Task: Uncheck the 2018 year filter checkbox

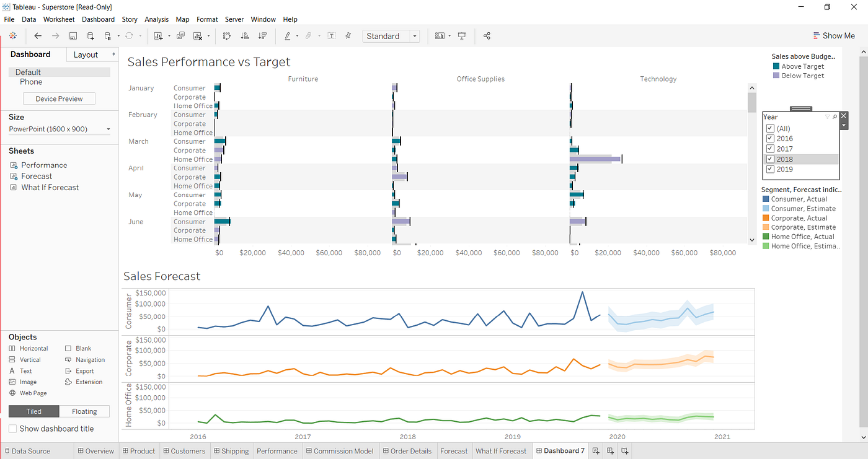Action: (x=770, y=159)
